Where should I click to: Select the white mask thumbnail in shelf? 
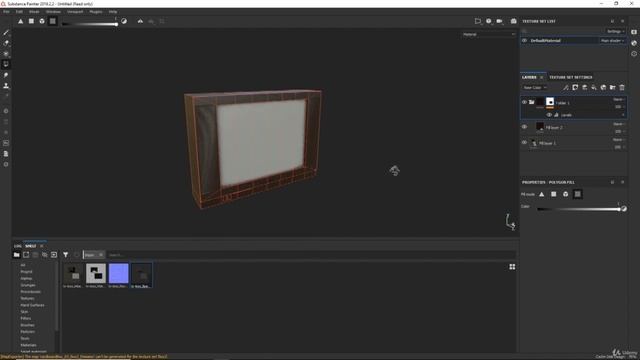96,273
